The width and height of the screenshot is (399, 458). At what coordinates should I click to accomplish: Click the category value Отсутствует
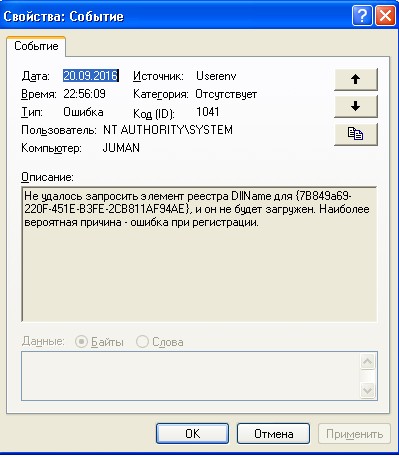click(226, 94)
